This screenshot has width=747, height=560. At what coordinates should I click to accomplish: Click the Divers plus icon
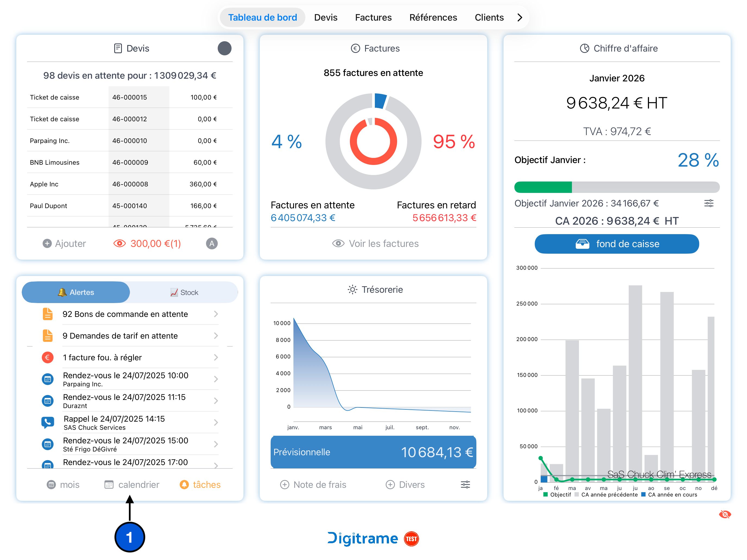[x=390, y=485]
